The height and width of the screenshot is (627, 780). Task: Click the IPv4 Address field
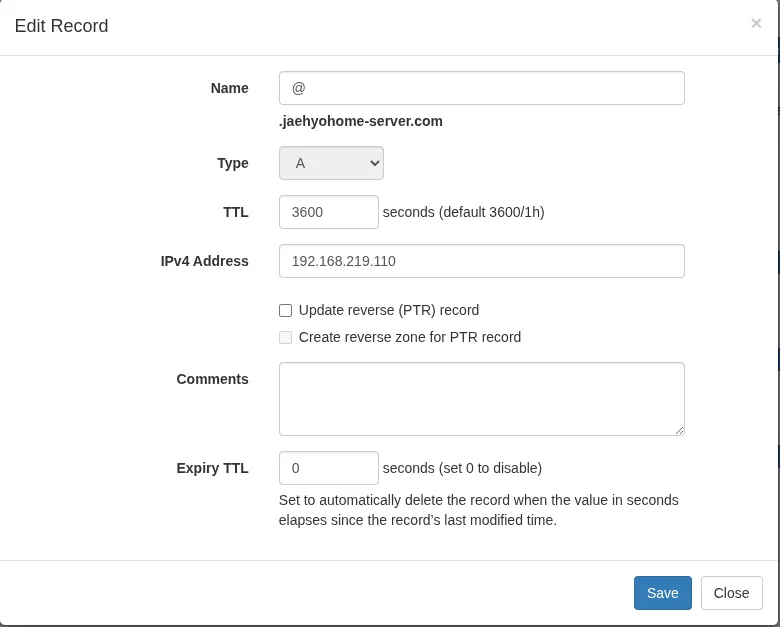(x=482, y=261)
